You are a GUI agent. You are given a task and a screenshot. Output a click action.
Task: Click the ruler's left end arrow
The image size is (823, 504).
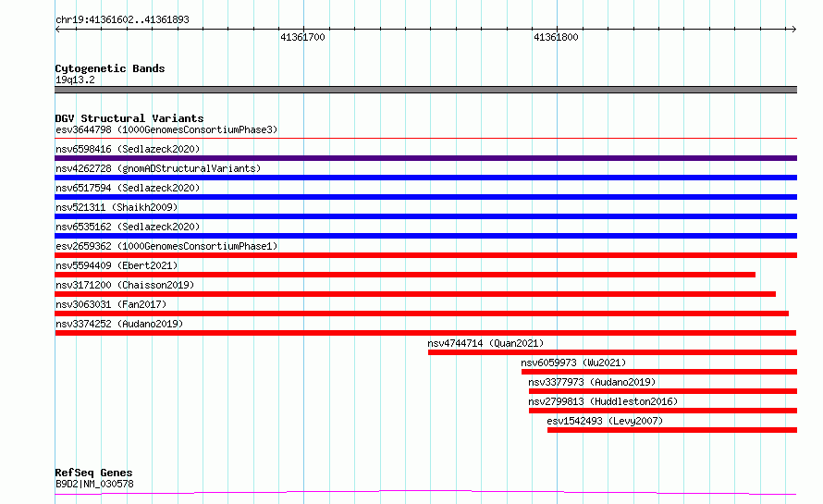57,30
